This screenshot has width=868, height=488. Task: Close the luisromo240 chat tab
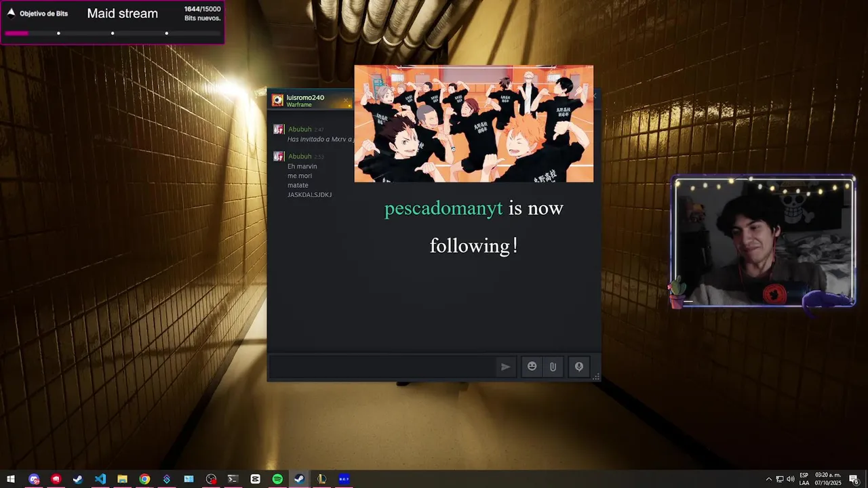click(346, 102)
